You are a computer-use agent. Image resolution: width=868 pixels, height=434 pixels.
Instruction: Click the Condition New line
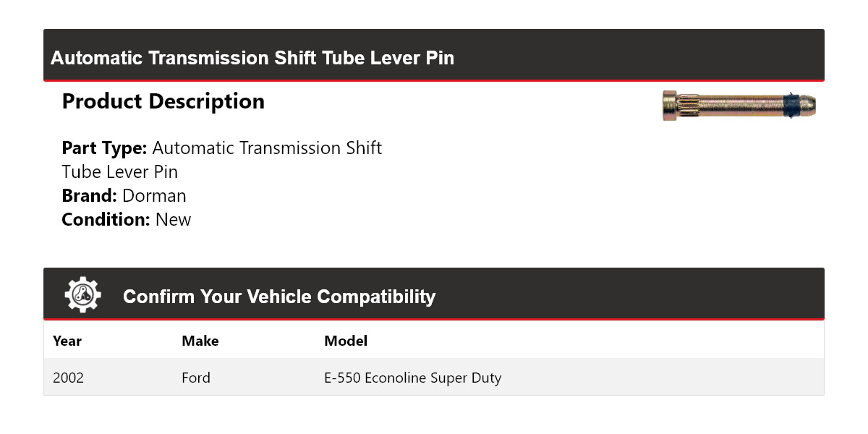(x=127, y=219)
